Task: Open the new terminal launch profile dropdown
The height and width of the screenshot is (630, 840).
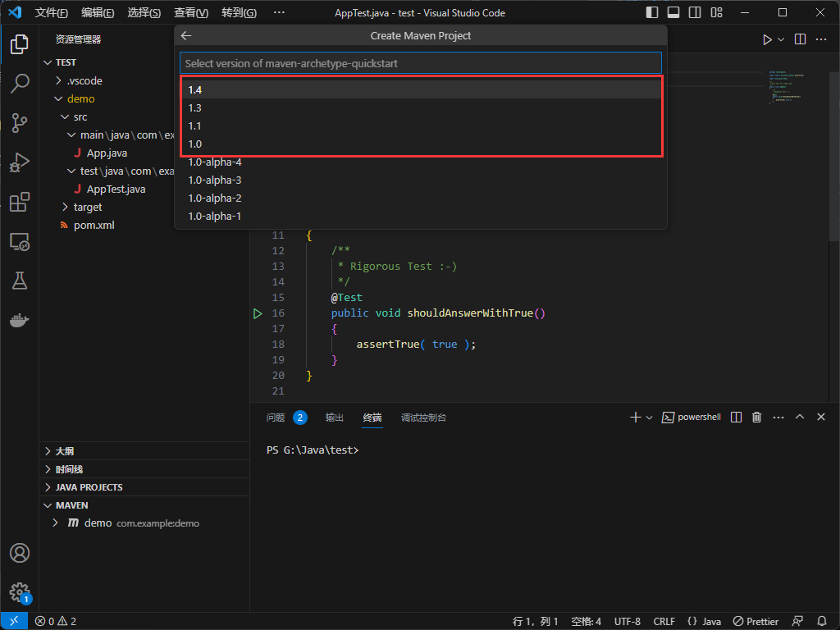Action: click(x=649, y=418)
